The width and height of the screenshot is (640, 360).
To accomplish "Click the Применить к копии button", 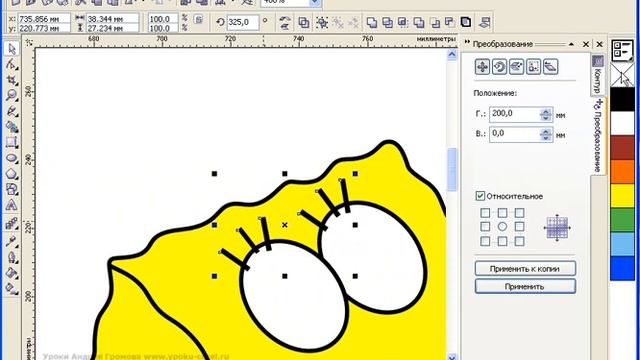I will [x=525, y=269].
